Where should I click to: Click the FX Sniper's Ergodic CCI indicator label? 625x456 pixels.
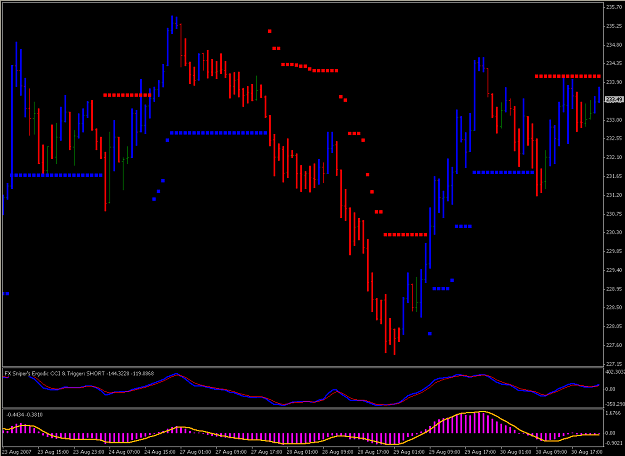(79, 373)
